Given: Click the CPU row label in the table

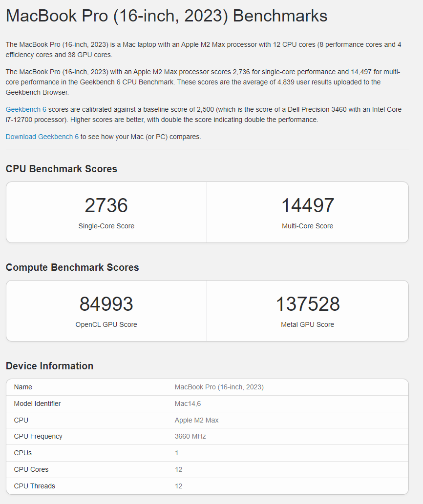Looking at the screenshot, I should coord(21,420).
